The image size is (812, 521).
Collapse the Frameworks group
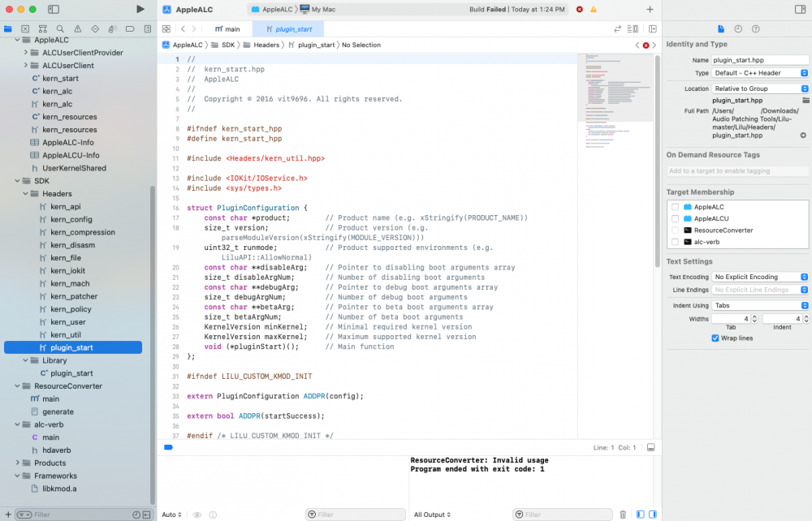[x=17, y=476]
